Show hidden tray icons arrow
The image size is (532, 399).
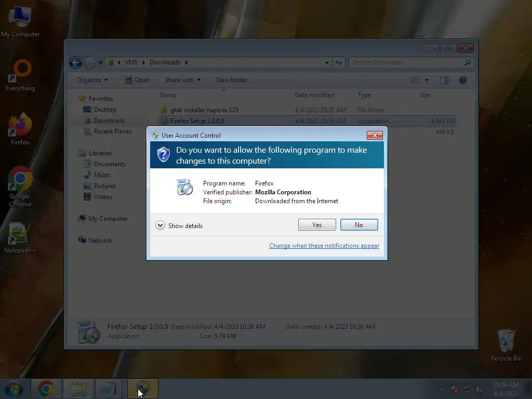[x=442, y=390]
